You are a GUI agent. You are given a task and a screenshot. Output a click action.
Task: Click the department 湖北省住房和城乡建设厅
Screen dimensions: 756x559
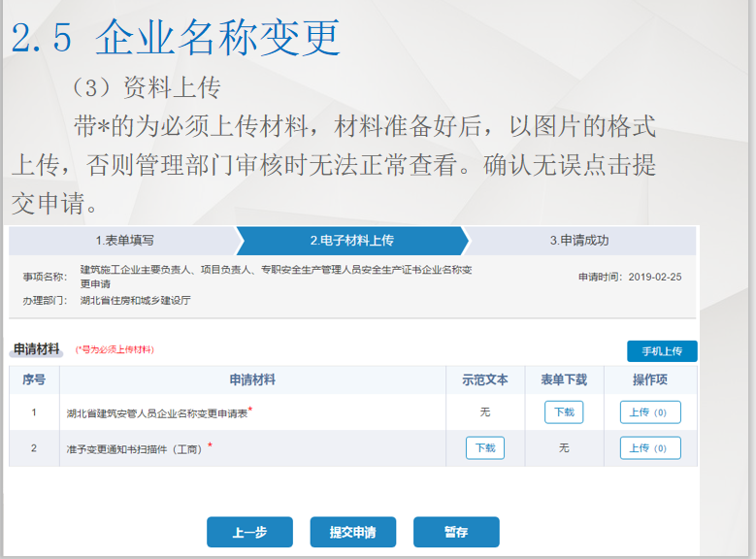136,301
